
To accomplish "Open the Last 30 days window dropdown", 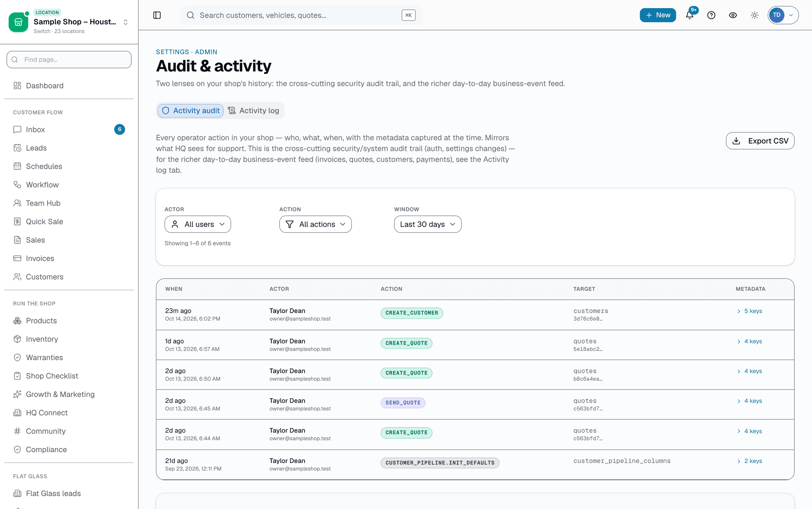I will (x=428, y=224).
